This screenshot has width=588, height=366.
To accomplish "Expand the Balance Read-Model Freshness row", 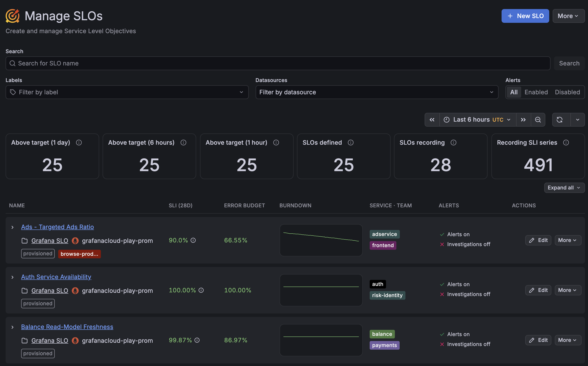I will tap(12, 327).
